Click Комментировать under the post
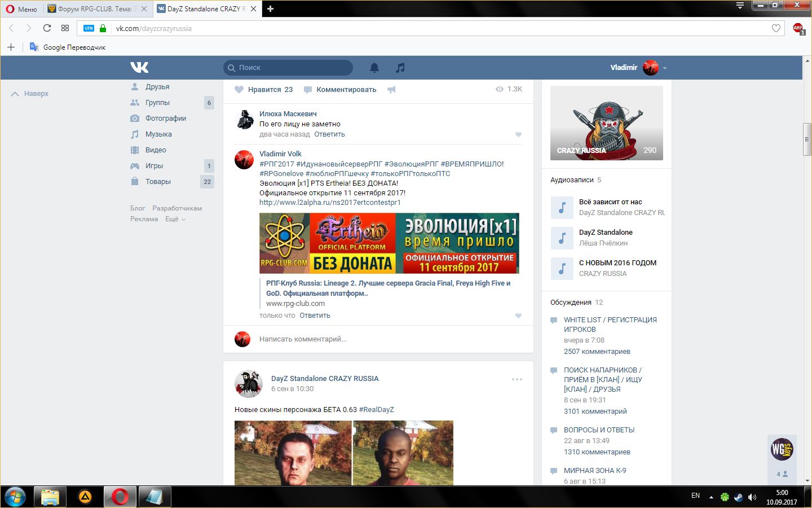Screen dimensions: 812x508 pyautogui.click(x=340, y=90)
